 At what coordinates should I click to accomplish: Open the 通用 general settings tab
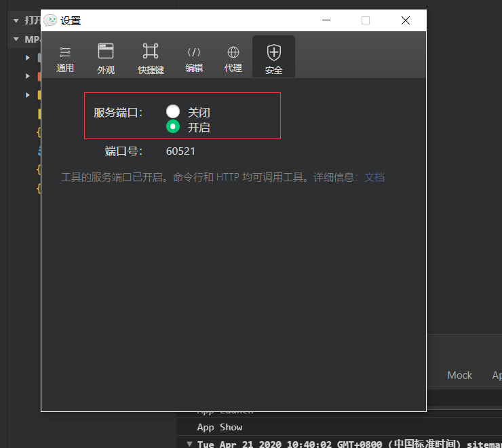click(65, 59)
